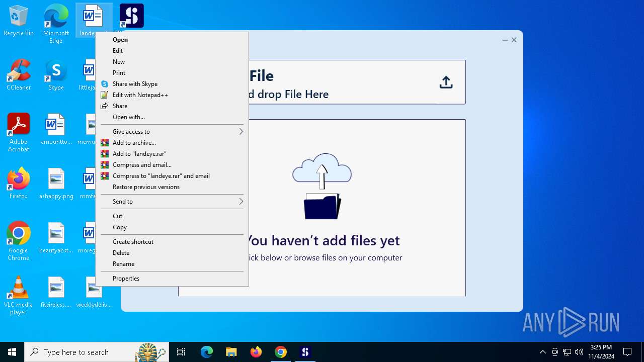
Task: Click the taskbar search box
Action: click(97, 352)
